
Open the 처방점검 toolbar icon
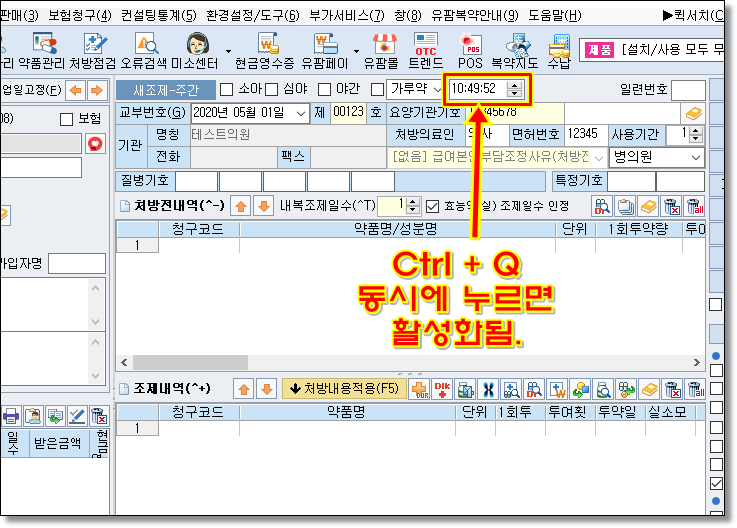94,47
